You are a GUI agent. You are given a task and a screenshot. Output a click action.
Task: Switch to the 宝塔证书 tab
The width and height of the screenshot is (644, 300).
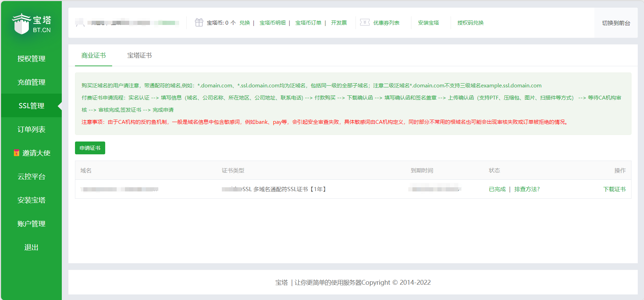click(139, 55)
